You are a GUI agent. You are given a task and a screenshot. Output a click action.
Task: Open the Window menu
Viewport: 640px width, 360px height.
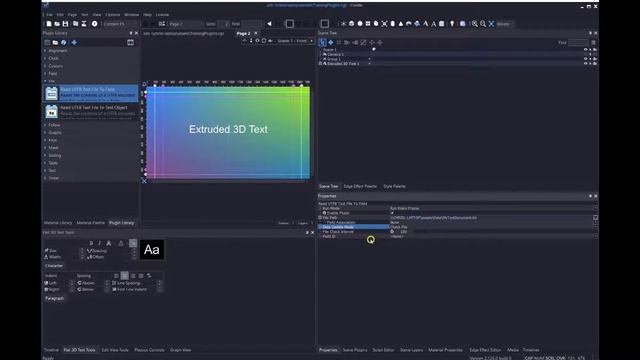(131, 15)
